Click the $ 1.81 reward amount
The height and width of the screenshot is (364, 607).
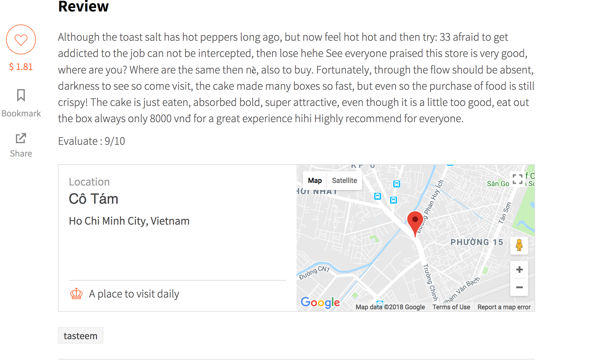[x=21, y=67]
